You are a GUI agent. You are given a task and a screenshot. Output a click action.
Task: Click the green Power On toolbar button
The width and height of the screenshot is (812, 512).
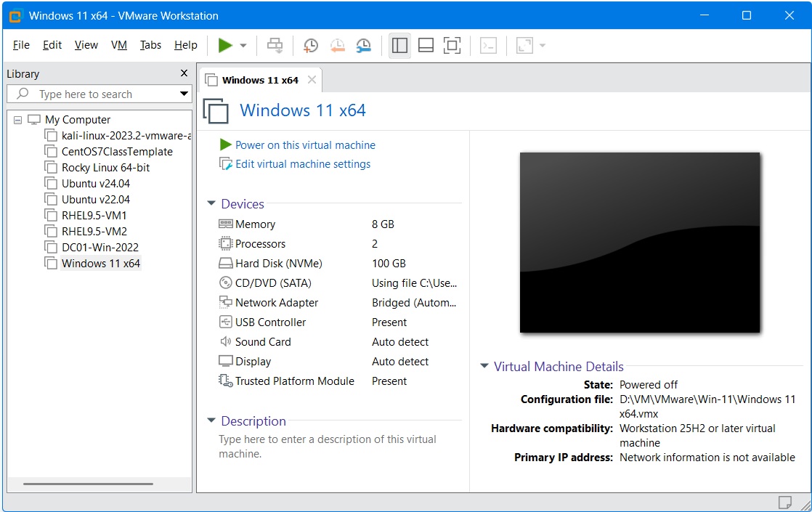tap(225, 46)
